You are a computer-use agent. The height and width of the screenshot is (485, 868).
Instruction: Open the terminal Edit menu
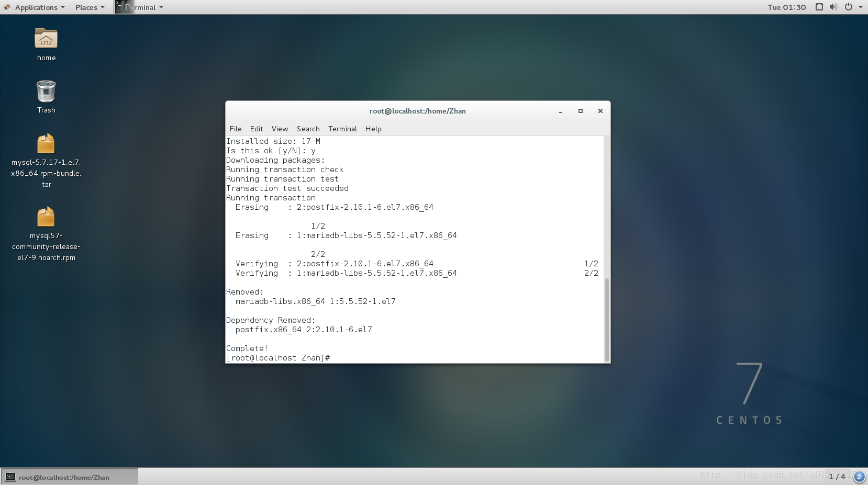[257, 129]
